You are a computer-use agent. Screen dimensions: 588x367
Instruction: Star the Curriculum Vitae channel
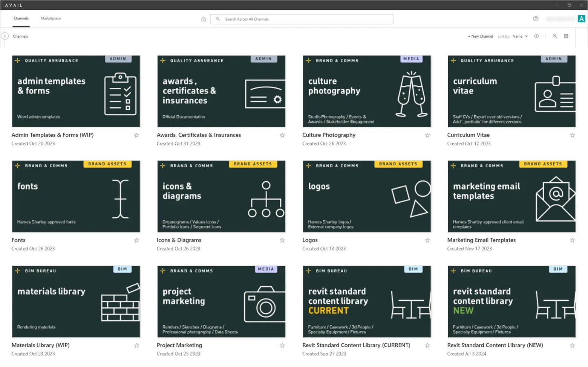[x=573, y=135]
